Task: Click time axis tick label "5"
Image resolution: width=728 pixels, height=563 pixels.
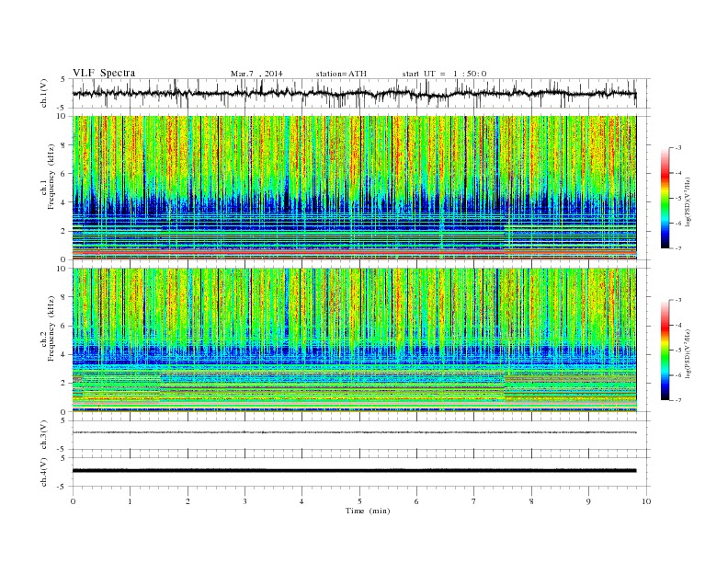Action: pos(359,501)
